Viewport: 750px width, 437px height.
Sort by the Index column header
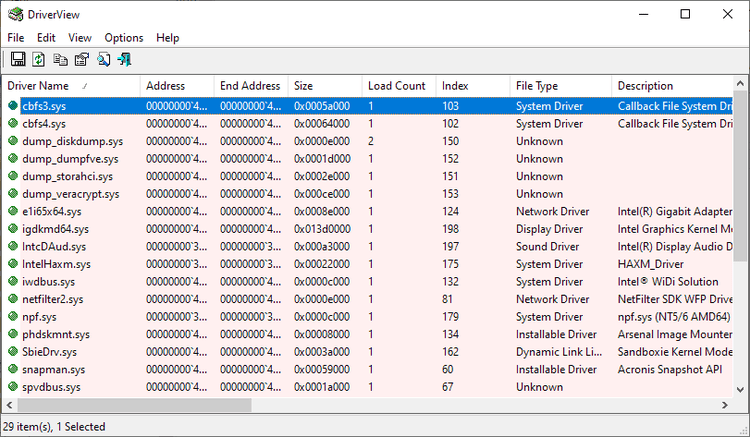click(x=473, y=86)
